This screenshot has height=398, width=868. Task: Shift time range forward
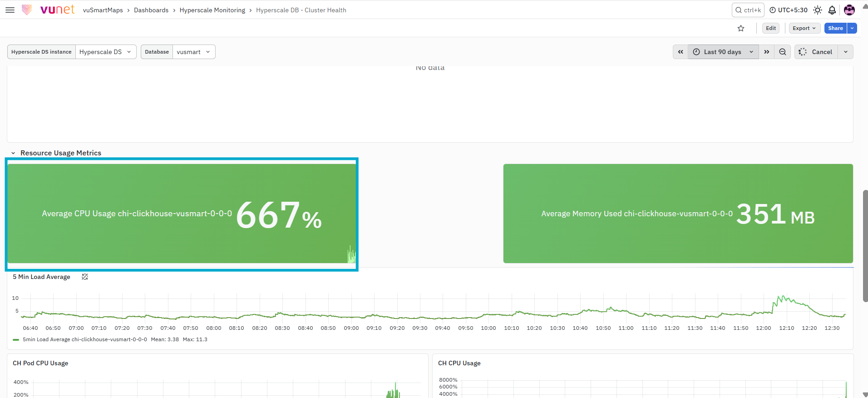[x=767, y=52]
